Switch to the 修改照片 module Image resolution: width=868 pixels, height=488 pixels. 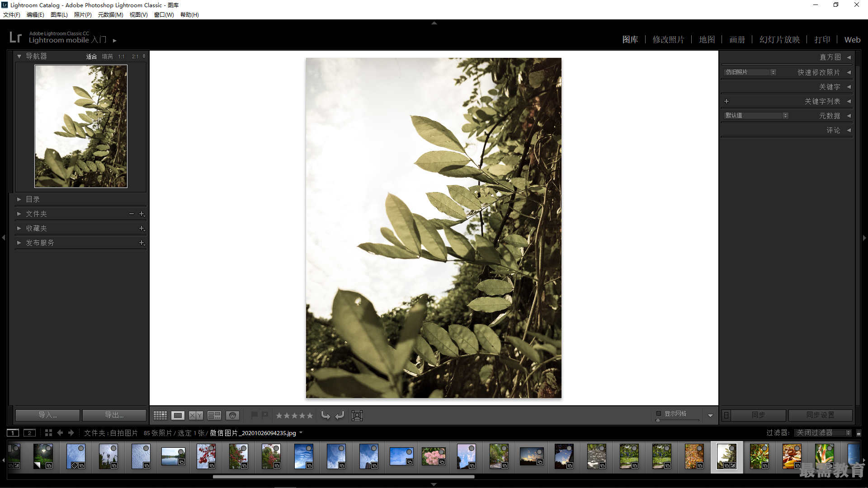point(668,40)
